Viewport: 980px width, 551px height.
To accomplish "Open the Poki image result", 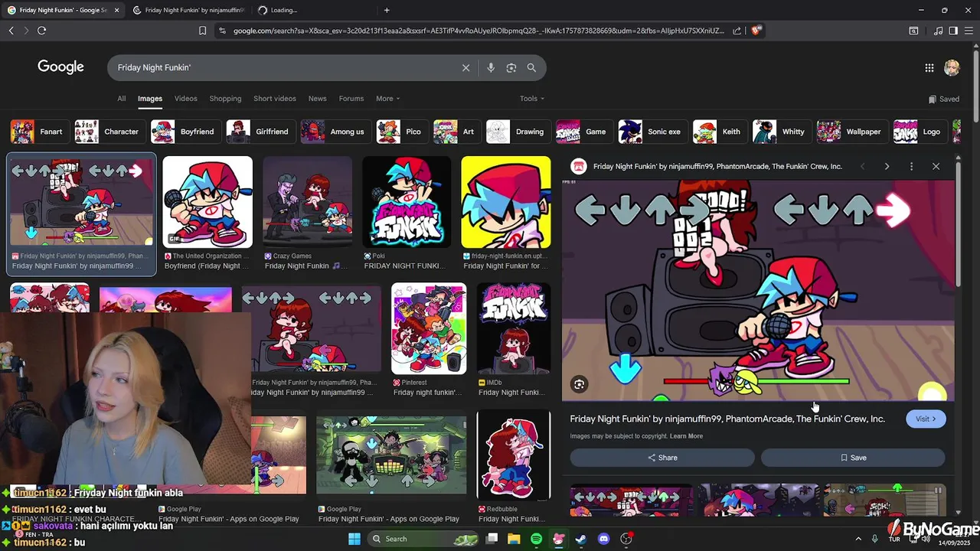I will click(407, 202).
